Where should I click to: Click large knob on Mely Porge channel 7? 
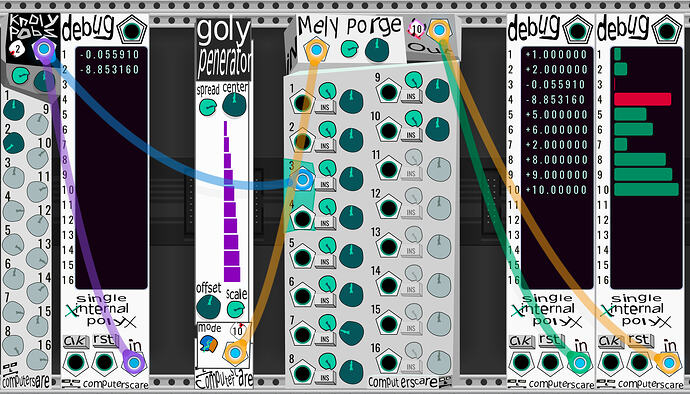pos(352,333)
